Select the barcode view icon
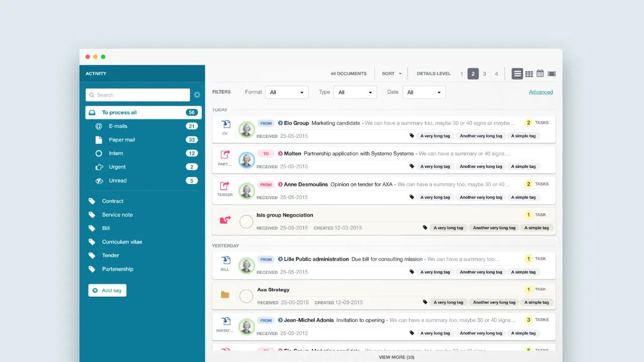The image size is (644, 362). (x=551, y=74)
